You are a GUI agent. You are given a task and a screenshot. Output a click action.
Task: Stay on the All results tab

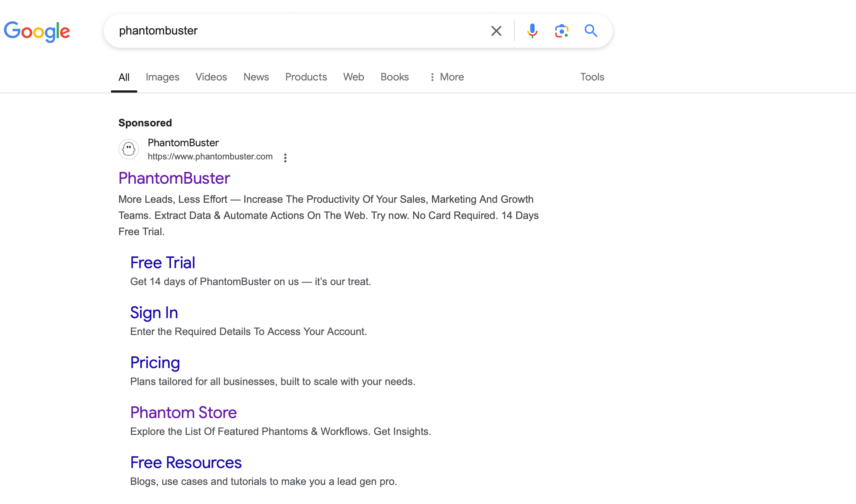(124, 77)
